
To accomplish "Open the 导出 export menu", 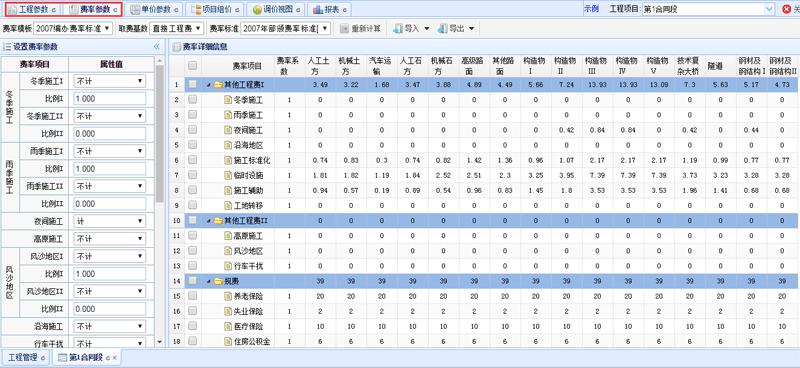I will 456,29.
